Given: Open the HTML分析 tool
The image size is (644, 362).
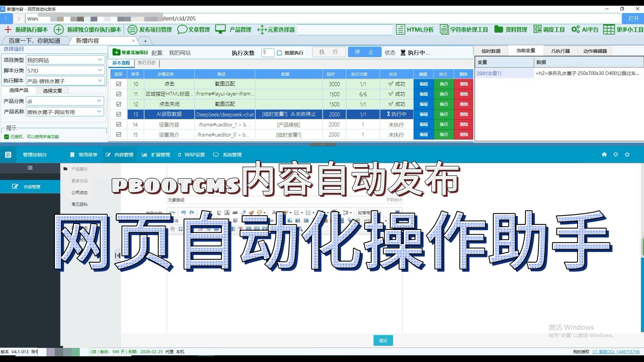Looking at the screenshot, I should [x=415, y=29].
